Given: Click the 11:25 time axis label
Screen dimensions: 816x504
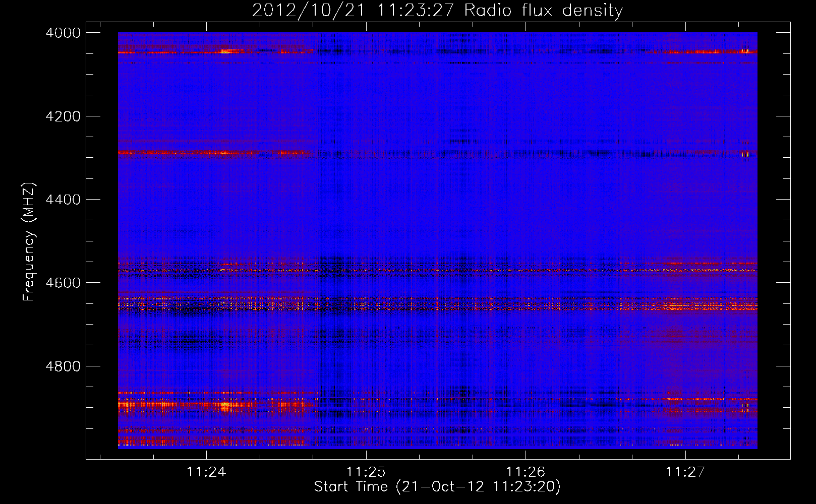Looking at the screenshot, I should point(366,472).
